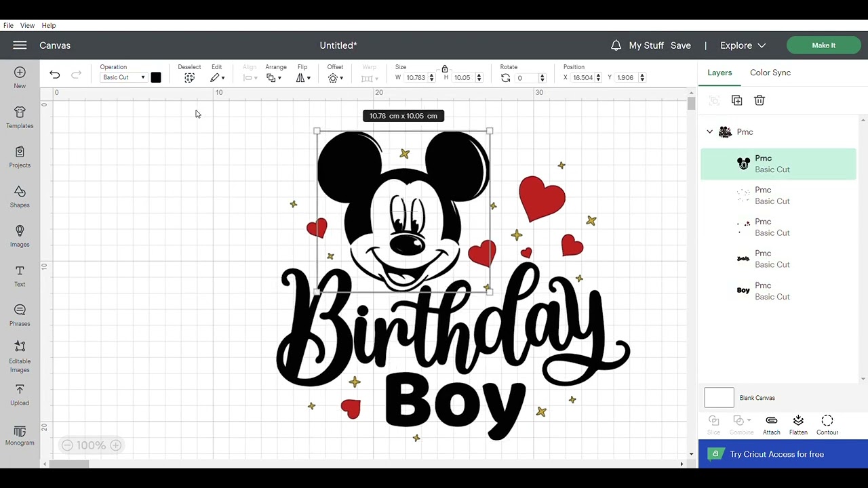Switch to the Layers tab
The height and width of the screenshot is (488, 868).
click(x=719, y=73)
